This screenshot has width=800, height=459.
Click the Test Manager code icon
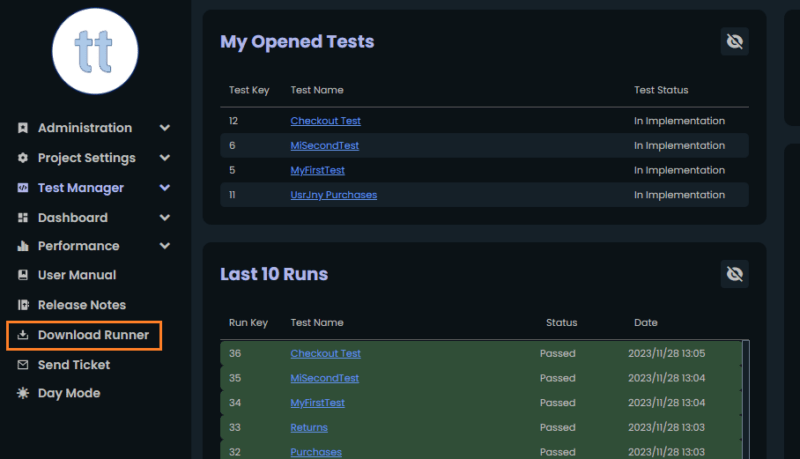[x=23, y=188]
